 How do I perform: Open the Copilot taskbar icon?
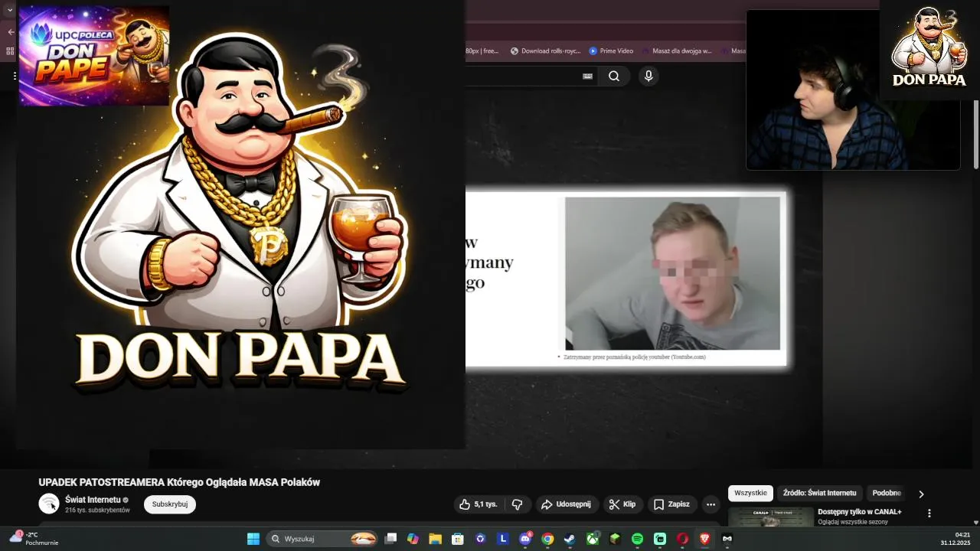tap(413, 539)
